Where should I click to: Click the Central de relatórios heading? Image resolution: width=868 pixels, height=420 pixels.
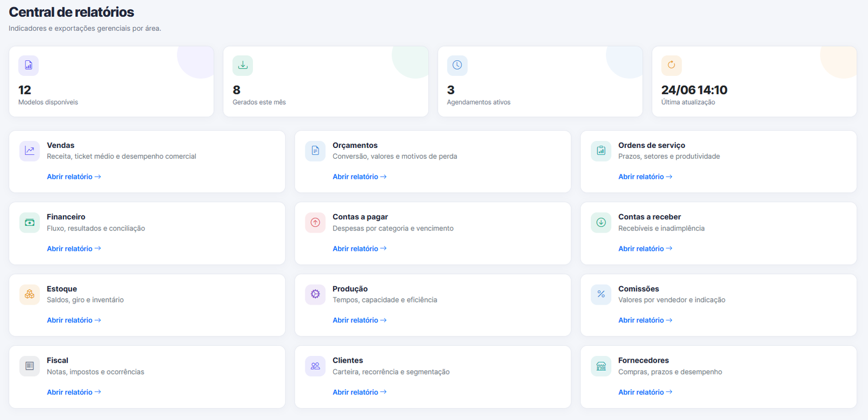[71, 12]
